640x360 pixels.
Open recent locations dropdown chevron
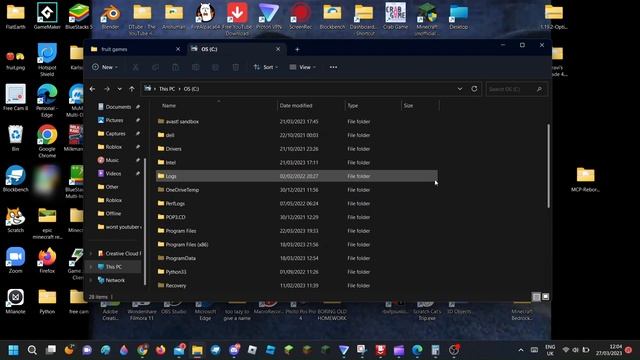click(119, 89)
